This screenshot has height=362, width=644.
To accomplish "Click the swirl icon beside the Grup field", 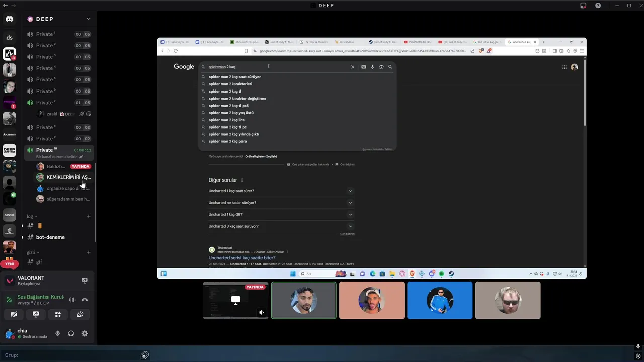I will 145,355.
